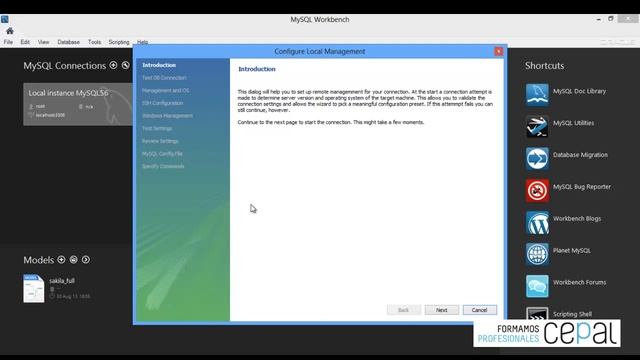Click the Workbench Blogs label
640x360 pixels.
click(577, 218)
